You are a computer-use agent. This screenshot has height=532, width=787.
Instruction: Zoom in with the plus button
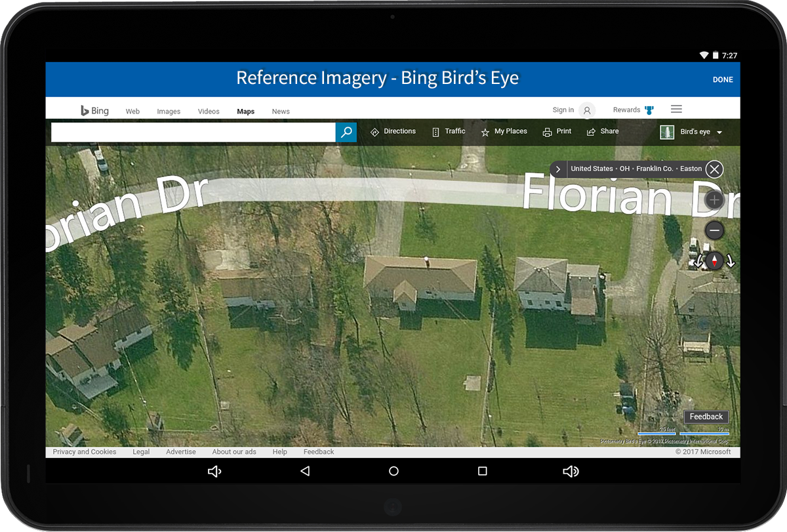click(714, 199)
